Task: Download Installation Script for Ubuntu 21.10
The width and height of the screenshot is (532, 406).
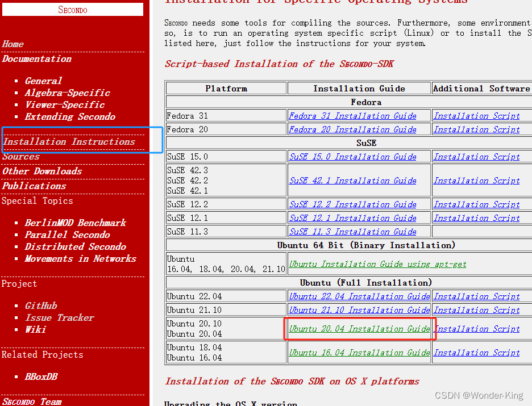Action: click(477, 310)
